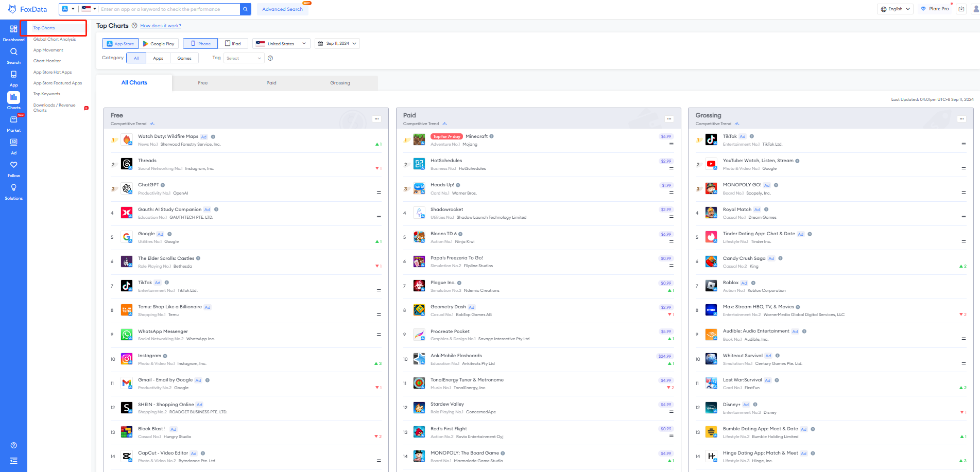Image resolution: width=980 pixels, height=472 pixels.
Task: Click the blue search magnifier button
Action: click(x=246, y=9)
